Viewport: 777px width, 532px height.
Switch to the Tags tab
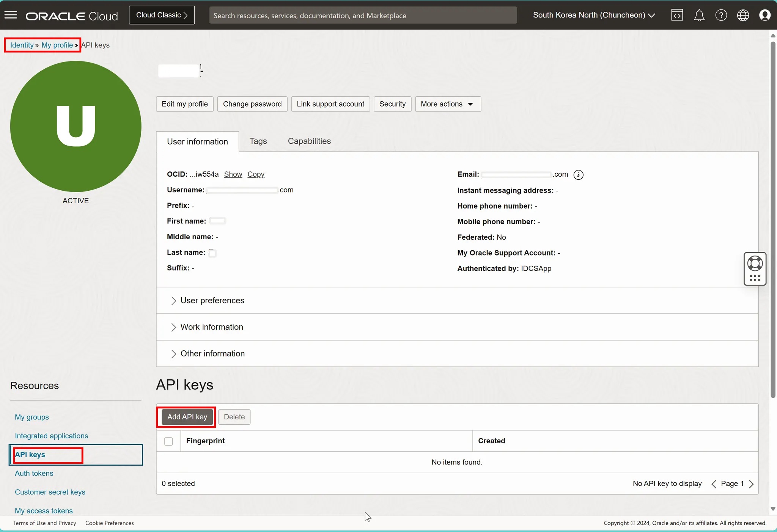tap(258, 141)
